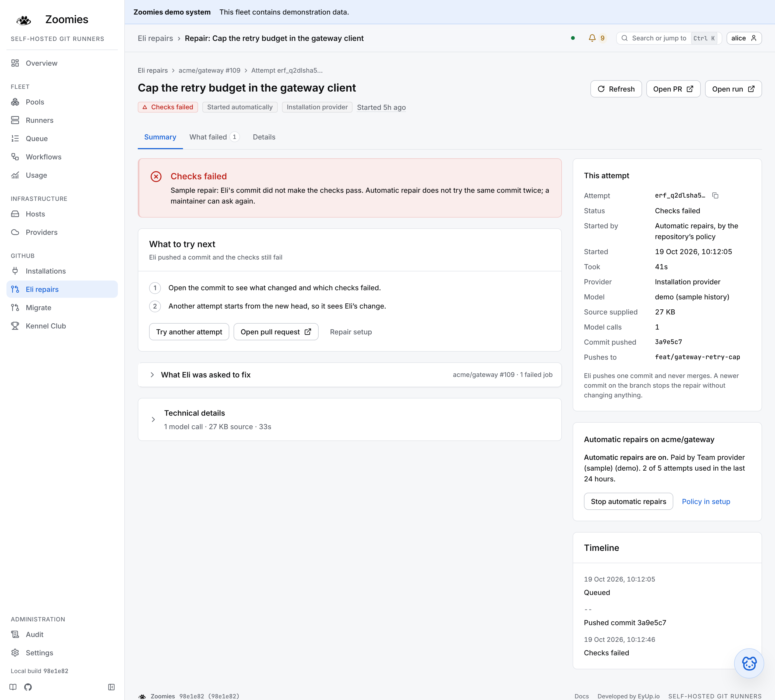Image resolution: width=775 pixels, height=700 pixels.
Task: Open Developed by EyUp.io link
Action: [x=629, y=696]
